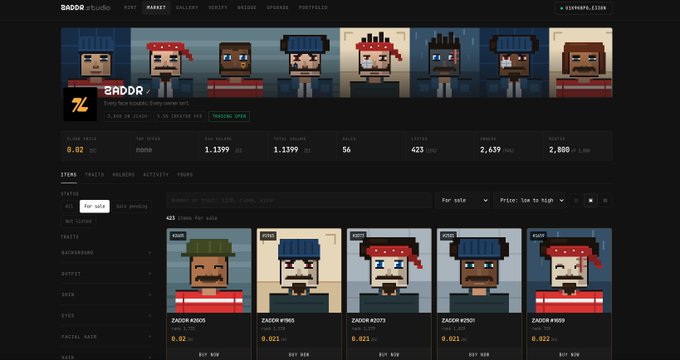Switch to the Activity tab
This screenshot has height=360, width=680.
(x=156, y=175)
